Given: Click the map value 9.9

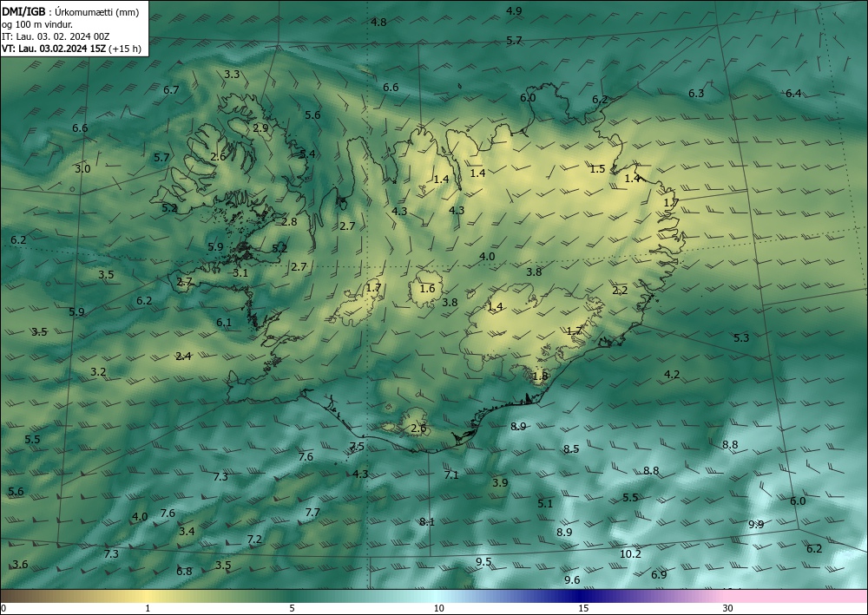Looking at the screenshot, I should pos(756,524).
